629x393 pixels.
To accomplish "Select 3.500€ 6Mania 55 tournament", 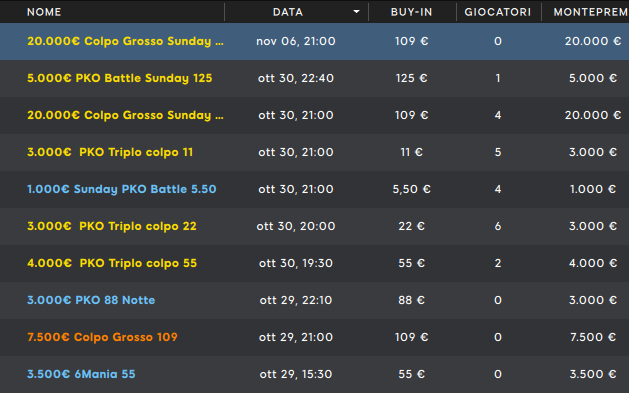I will tap(314, 374).
